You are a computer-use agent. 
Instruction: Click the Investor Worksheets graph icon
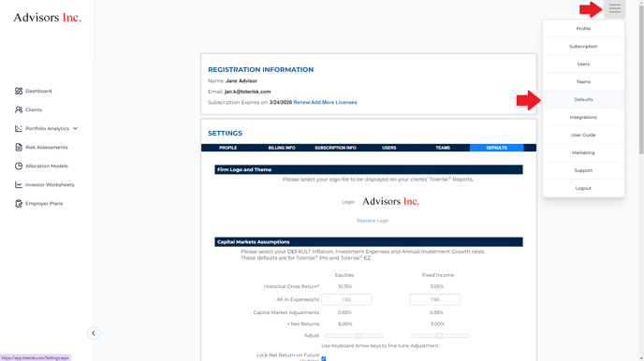(x=19, y=184)
